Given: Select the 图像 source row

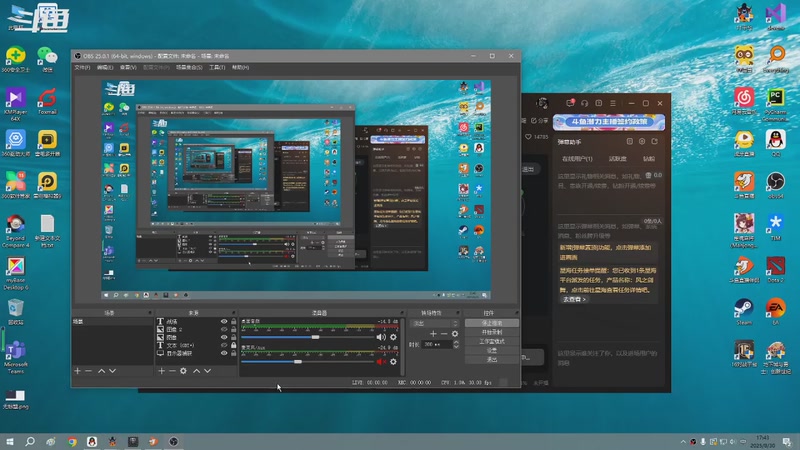Looking at the screenshot, I should click(196, 337).
